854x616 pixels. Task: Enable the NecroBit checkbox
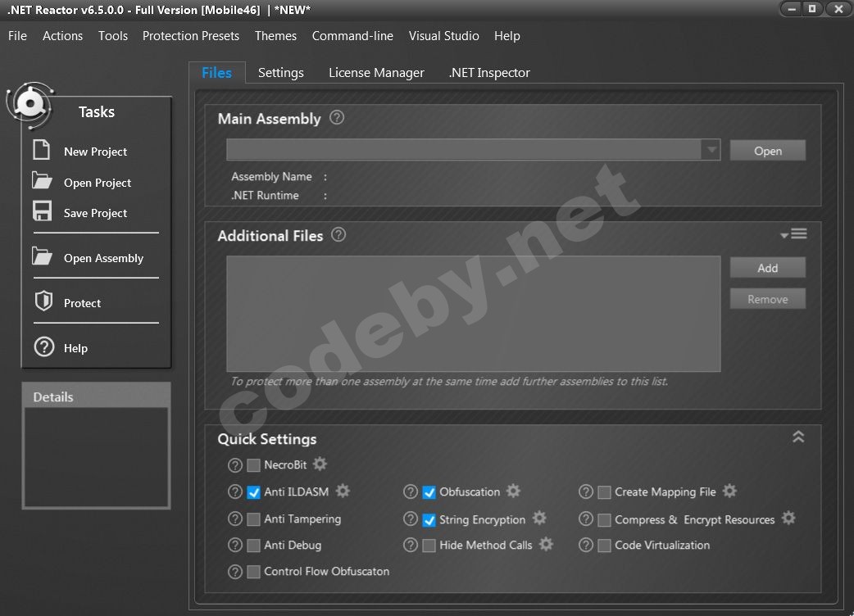point(253,465)
